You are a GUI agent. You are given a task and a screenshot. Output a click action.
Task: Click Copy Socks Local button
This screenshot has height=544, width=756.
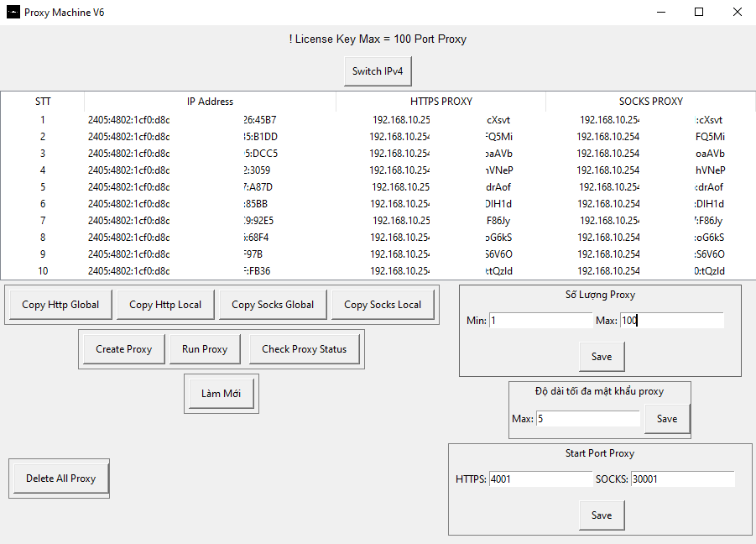point(383,305)
